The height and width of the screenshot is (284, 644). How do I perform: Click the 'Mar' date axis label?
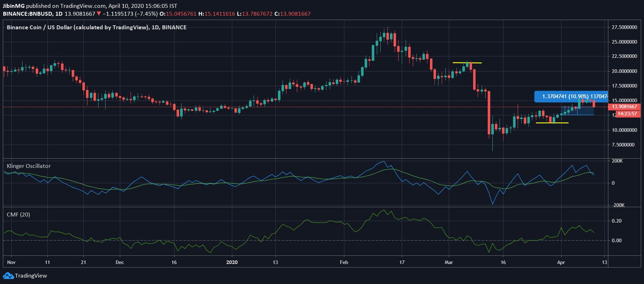pos(449,263)
